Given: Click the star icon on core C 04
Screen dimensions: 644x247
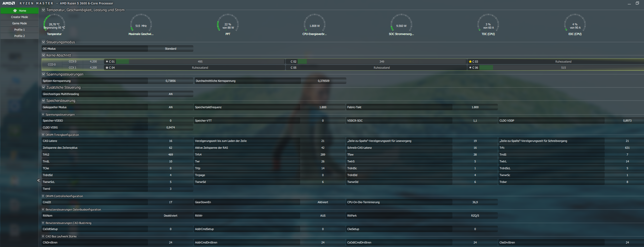Looking at the screenshot, I should pos(107,68).
